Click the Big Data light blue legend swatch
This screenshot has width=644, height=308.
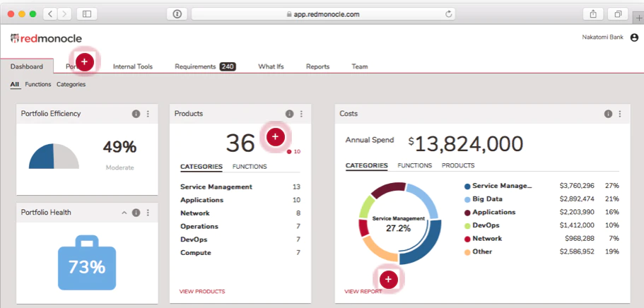(x=467, y=200)
